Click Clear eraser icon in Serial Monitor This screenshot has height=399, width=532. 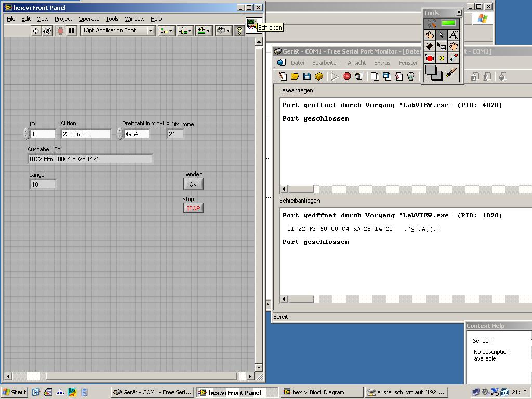click(398, 76)
